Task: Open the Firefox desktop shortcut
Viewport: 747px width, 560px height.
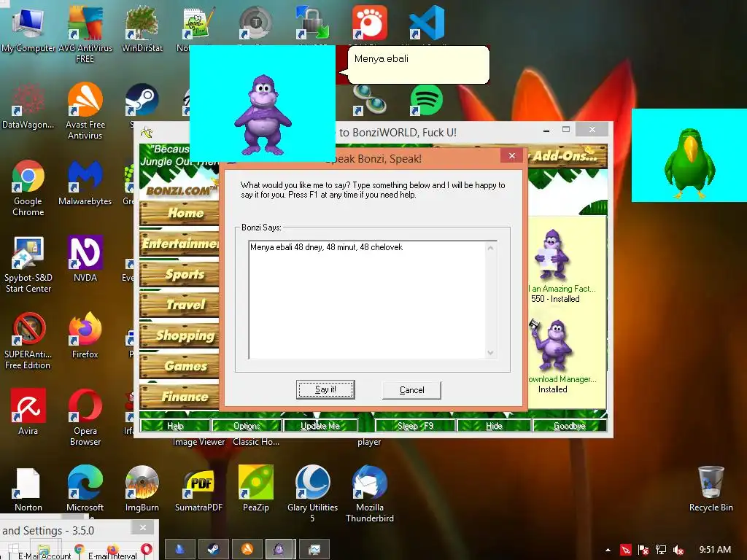Action: click(x=85, y=335)
